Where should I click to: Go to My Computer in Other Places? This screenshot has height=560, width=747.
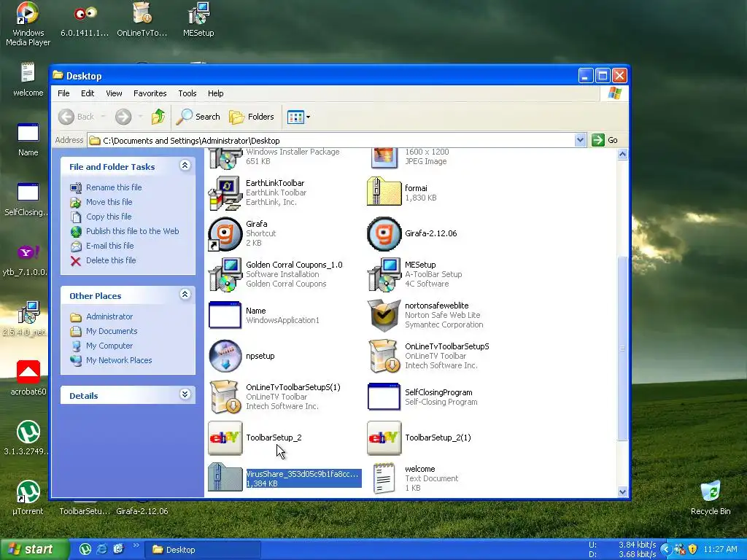pos(109,346)
